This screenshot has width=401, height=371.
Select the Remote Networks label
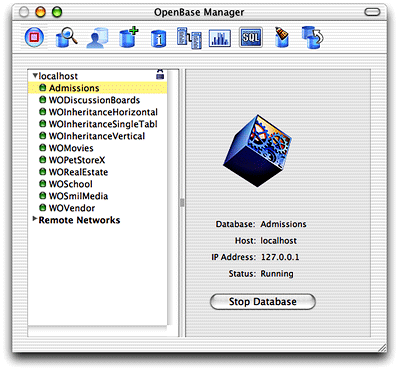pos(79,220)
